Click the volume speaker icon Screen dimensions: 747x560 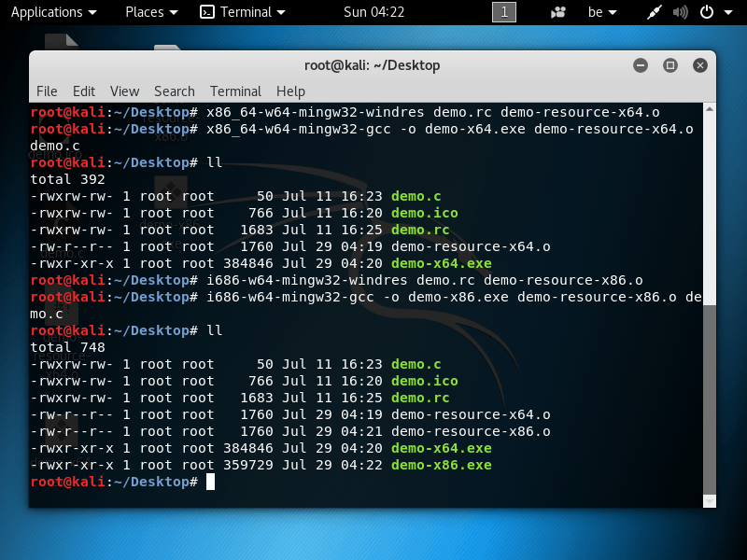click(x=679, y=12)
